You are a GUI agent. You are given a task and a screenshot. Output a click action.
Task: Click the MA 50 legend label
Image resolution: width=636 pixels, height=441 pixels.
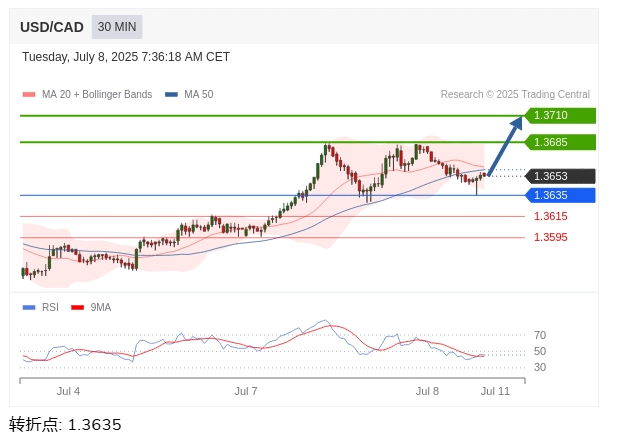point(199,95)
